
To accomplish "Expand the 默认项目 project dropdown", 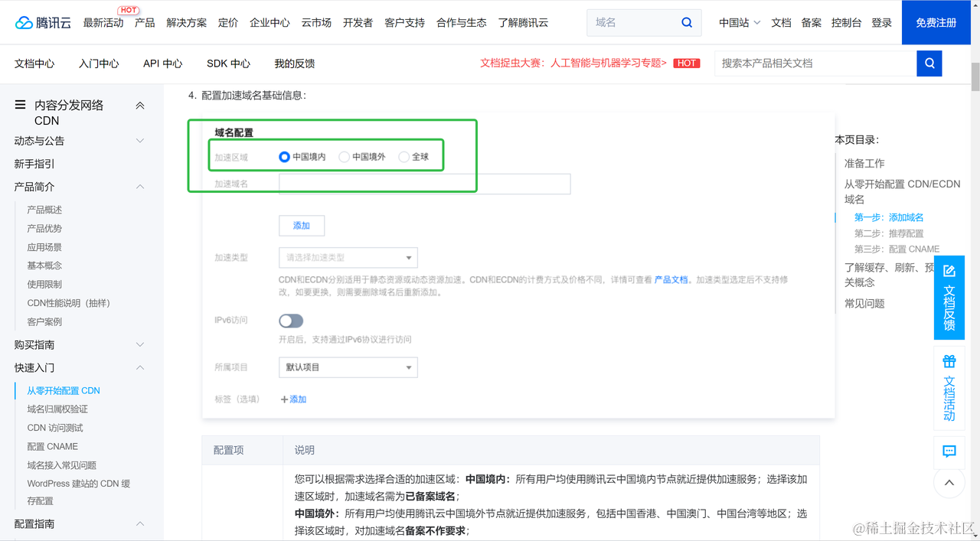I will 348,367.
